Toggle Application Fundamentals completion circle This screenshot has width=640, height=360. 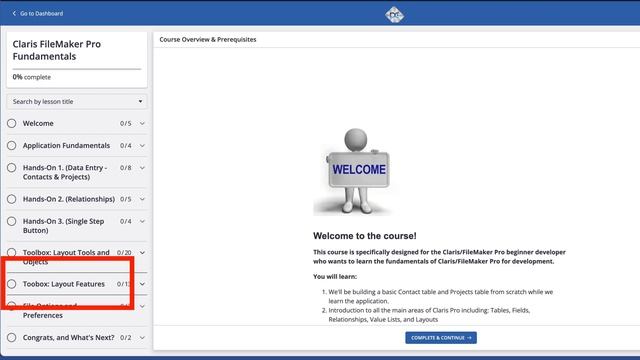[11, 145]
